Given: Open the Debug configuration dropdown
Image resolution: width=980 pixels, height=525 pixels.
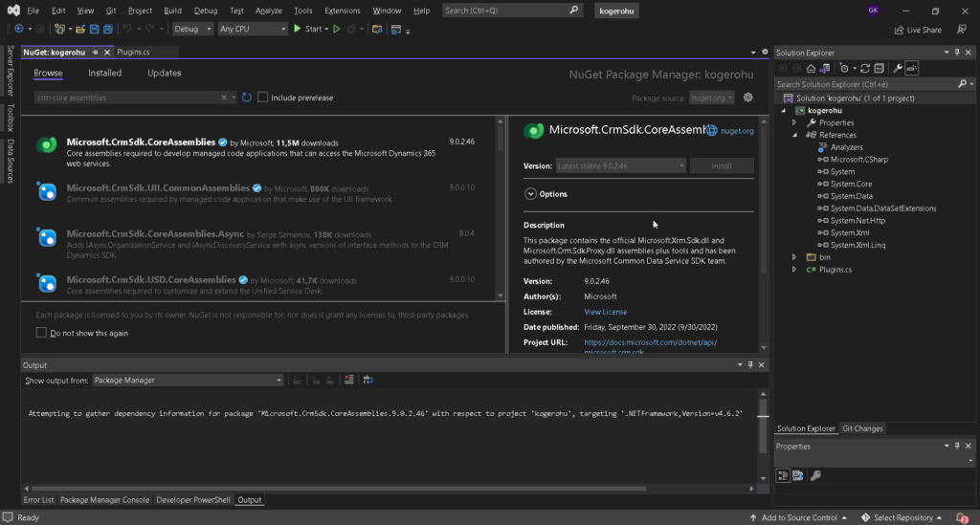Looking at the screenshot, I should pos(191,29).
